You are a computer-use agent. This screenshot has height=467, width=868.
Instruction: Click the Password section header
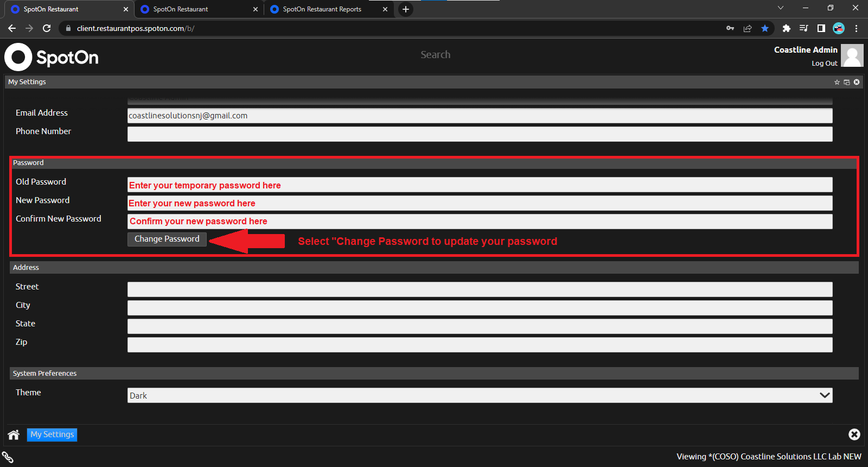434,163
